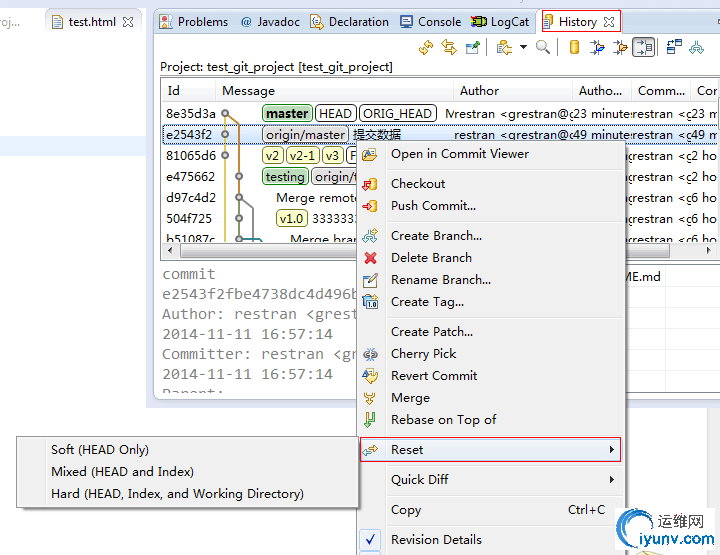Toggle Revision Details checkmark
Viewport: 720px width, 555px height.
tap(370, 539)
